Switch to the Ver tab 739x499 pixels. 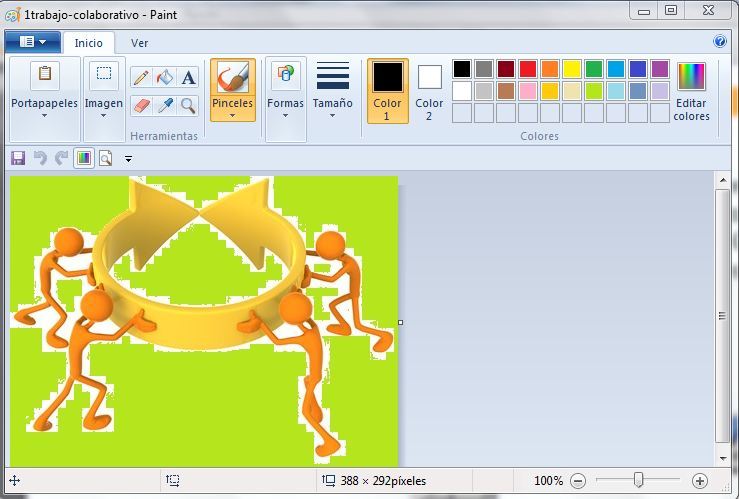140,43
